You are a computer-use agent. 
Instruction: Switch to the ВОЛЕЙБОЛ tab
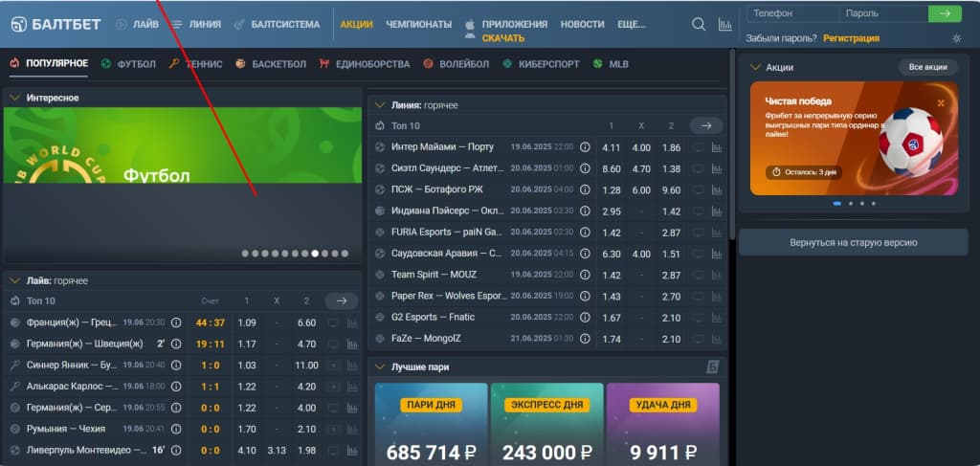(457, 64)
